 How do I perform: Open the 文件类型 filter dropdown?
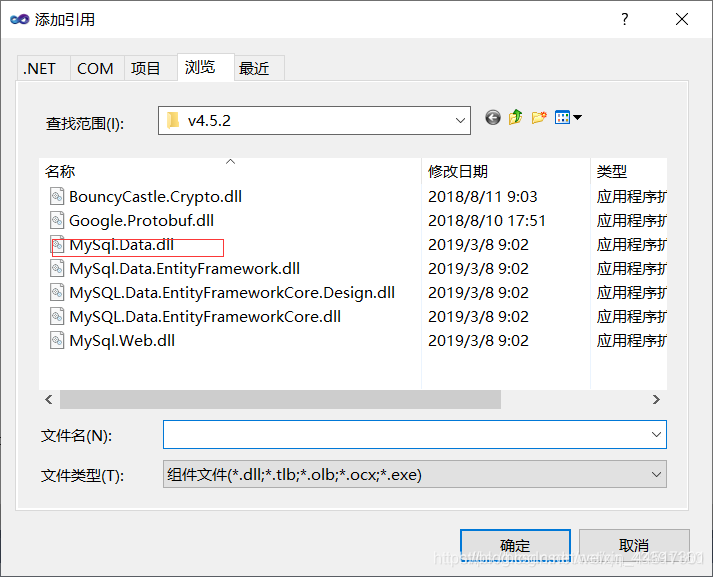[415, 474]
